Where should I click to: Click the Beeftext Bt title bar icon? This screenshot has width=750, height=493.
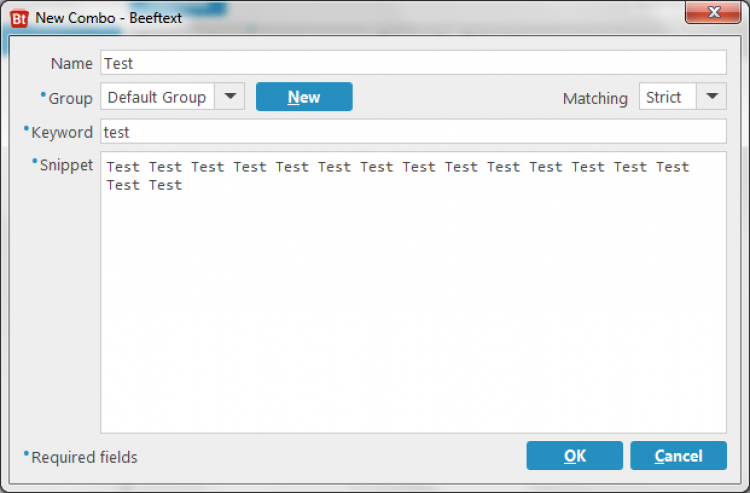(19, 18)
